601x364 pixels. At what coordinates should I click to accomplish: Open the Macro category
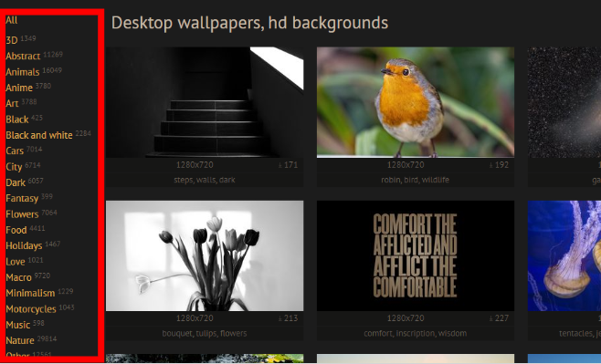pyautogui.click(x=19, y=277)
